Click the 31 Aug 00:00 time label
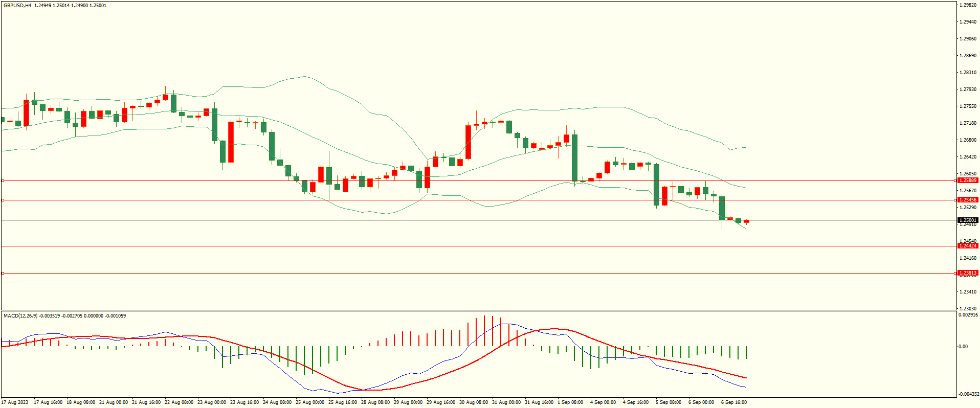Screen dimensions: 980x408 tap(506, 402)
